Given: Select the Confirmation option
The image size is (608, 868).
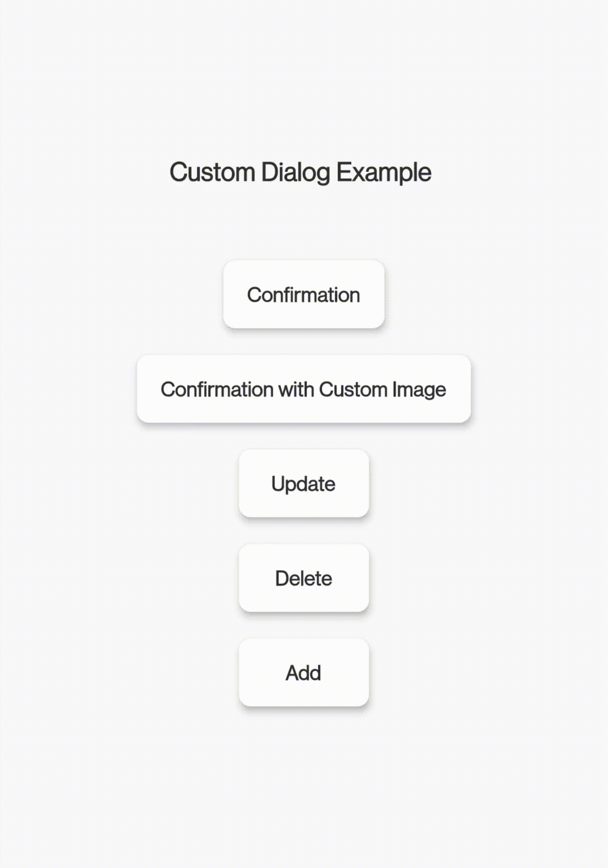Looking at the screenshot, I should click(304, 295).
